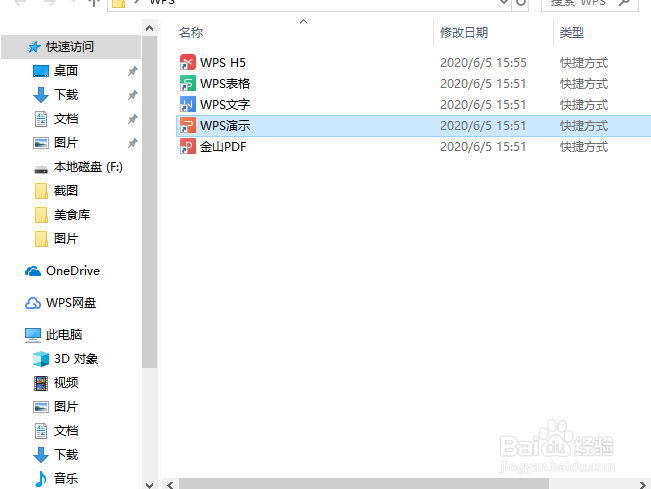Select the 本地磁盘 (F:) label
This screenshot has width=651, height=489.
[x=88, y=167]
